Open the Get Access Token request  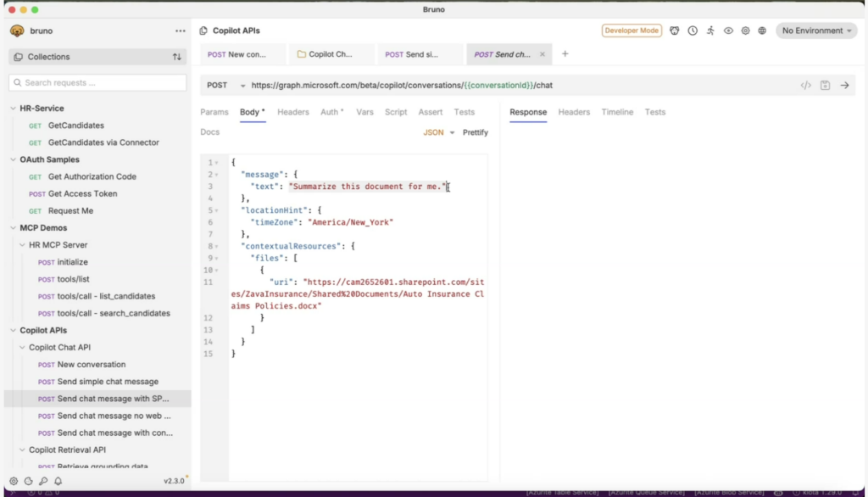(82, 193)
